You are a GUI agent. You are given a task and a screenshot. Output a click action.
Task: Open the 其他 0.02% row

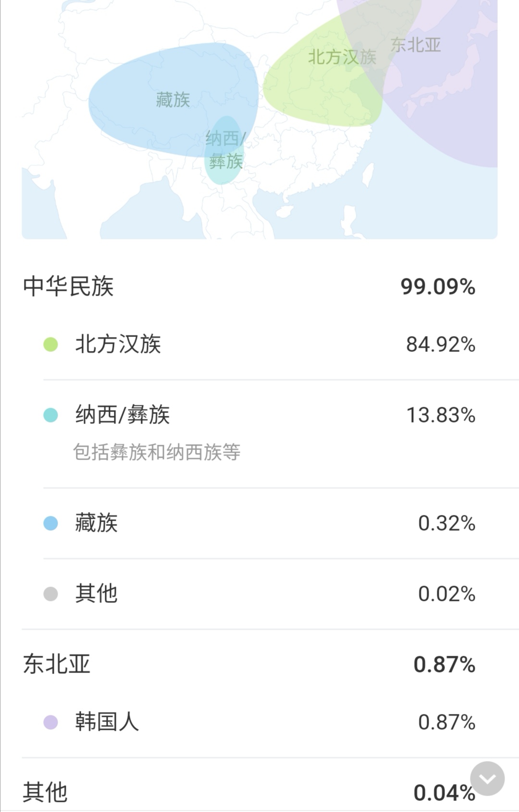(259, 594)
